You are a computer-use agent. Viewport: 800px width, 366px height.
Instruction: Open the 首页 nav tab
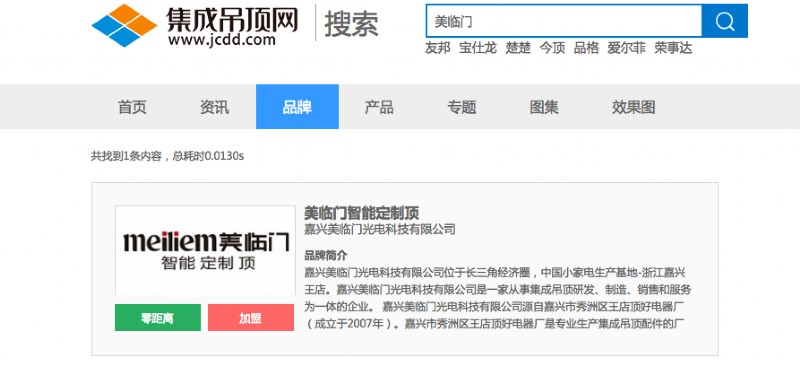coord(132,107)
